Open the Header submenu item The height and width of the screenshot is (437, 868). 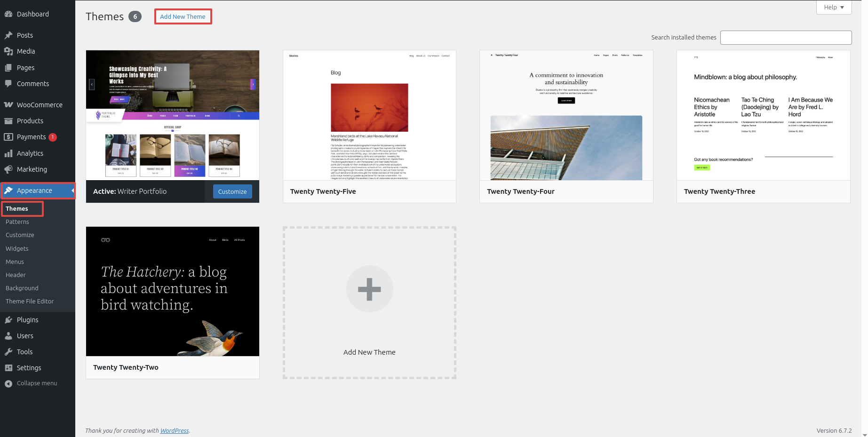pos(16,275)
